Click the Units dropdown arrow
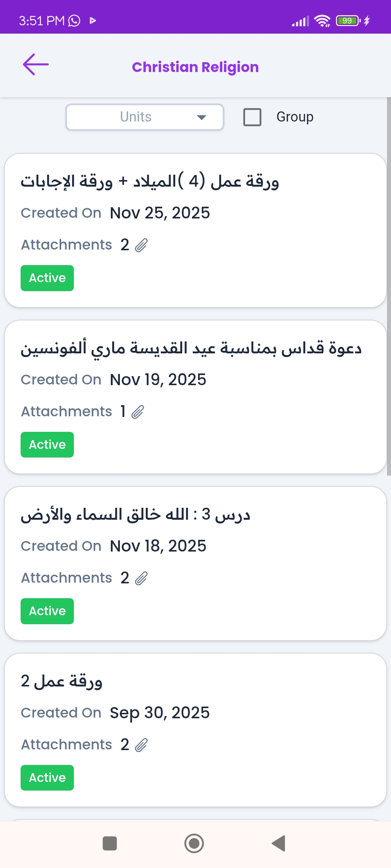 point(201,117)
